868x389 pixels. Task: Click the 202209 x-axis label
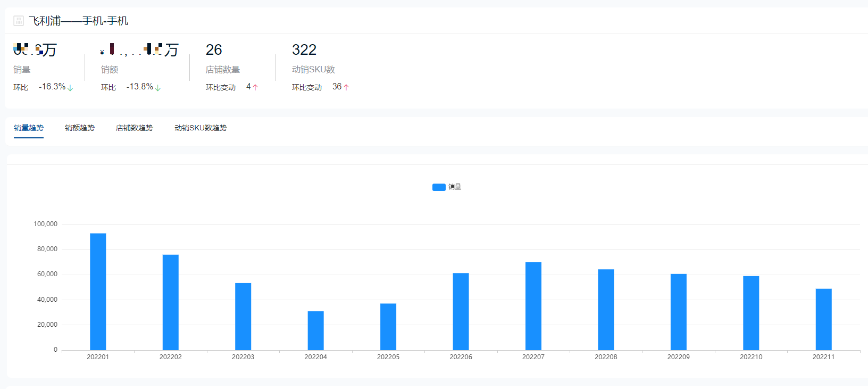[678, 357]
